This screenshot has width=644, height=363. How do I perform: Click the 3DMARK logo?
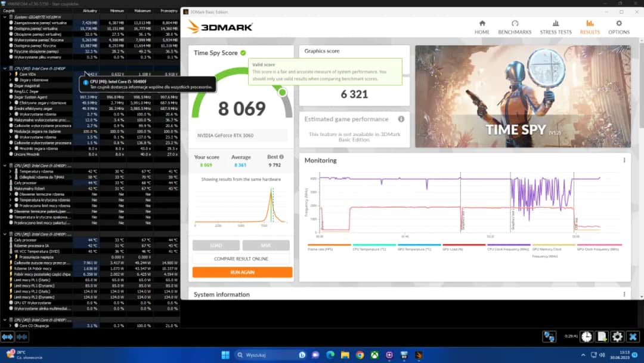tap(218, 26)
